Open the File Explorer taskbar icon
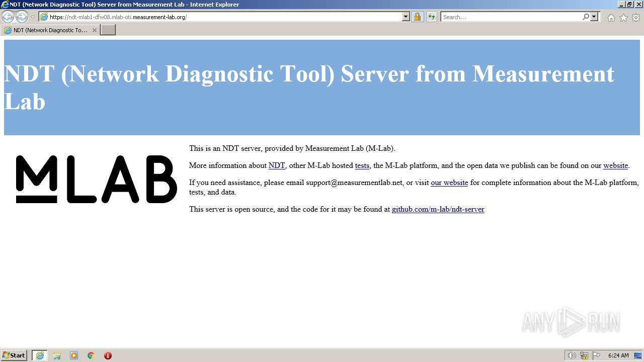 tap(57, 355)
